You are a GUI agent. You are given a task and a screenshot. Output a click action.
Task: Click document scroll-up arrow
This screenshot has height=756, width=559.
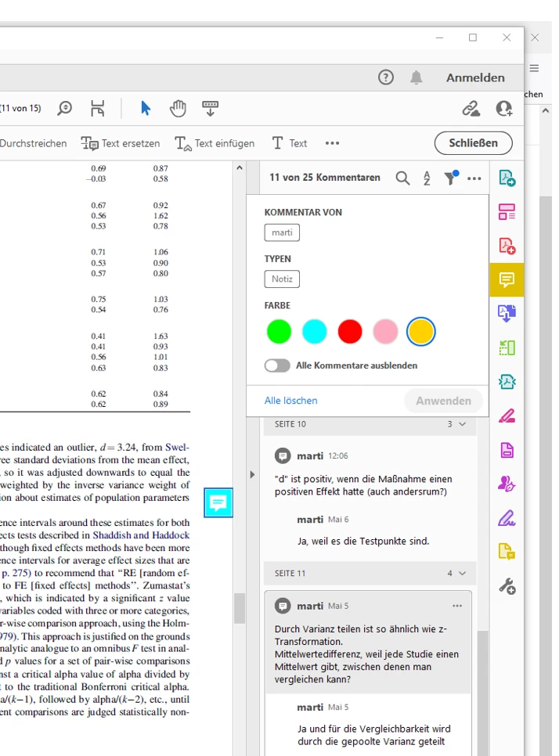point(240,167)
